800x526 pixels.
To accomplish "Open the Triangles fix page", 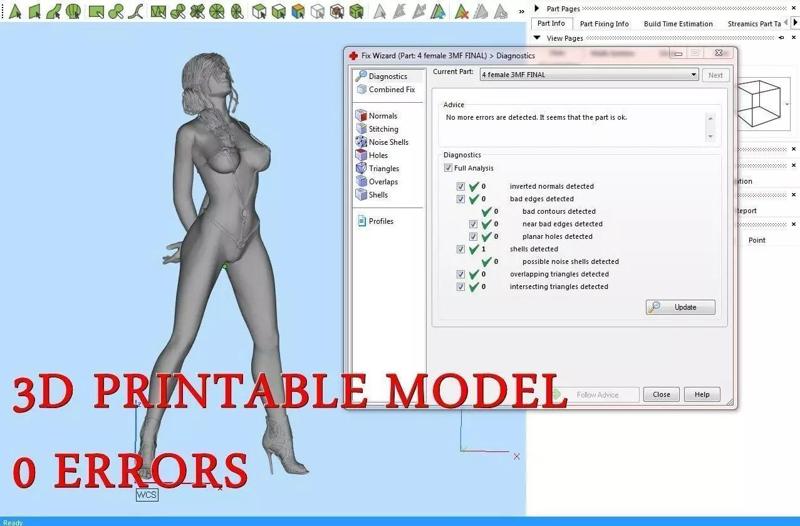I will 378,168.
